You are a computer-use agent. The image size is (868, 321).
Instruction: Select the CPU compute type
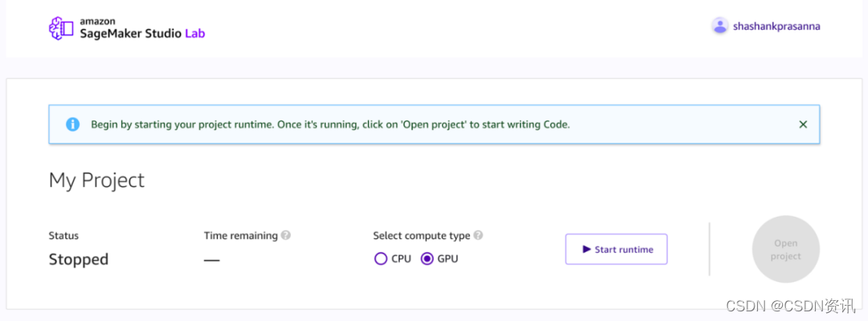pyautogui.click(x=381, y=258)
